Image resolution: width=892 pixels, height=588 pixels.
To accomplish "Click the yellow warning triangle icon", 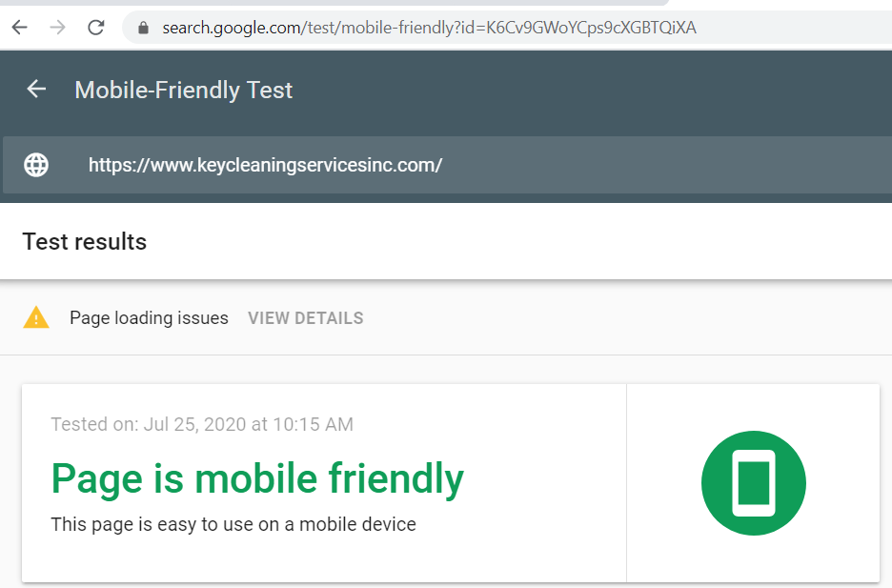I will [36, 318].
